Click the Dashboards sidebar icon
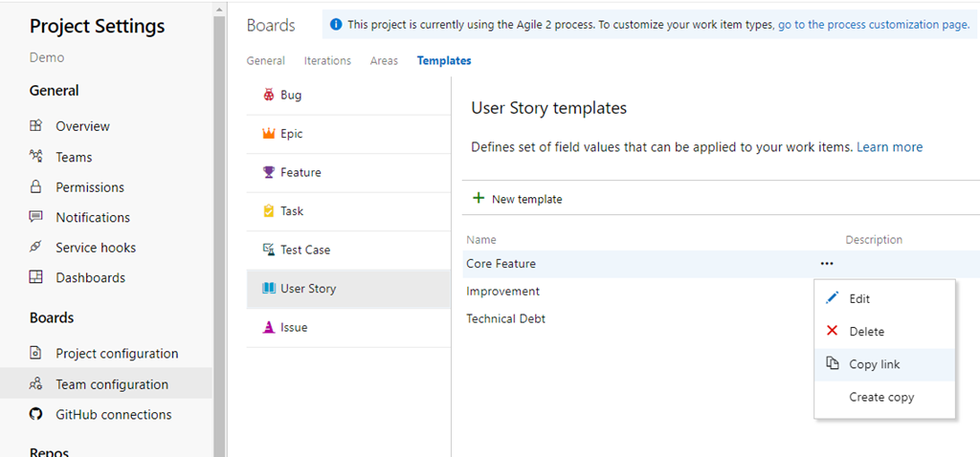Viewport: 980px width, 457px height. tap(36, 278)
